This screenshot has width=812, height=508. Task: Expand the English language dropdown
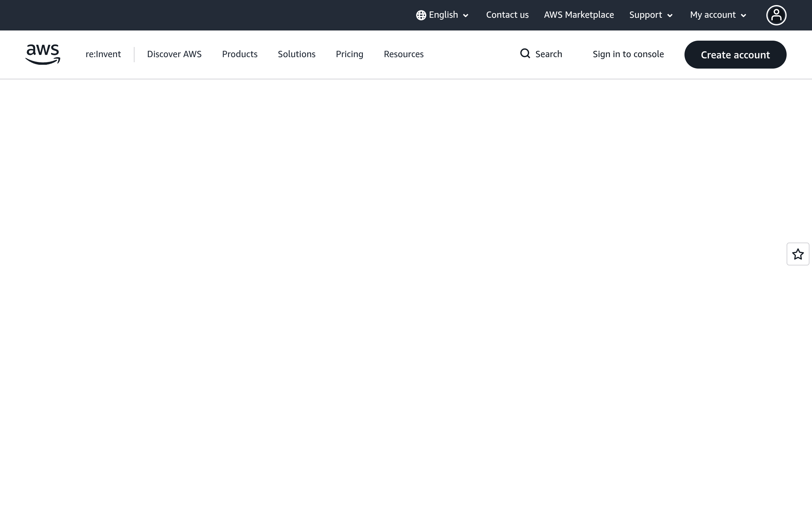[x=442, y=15]
